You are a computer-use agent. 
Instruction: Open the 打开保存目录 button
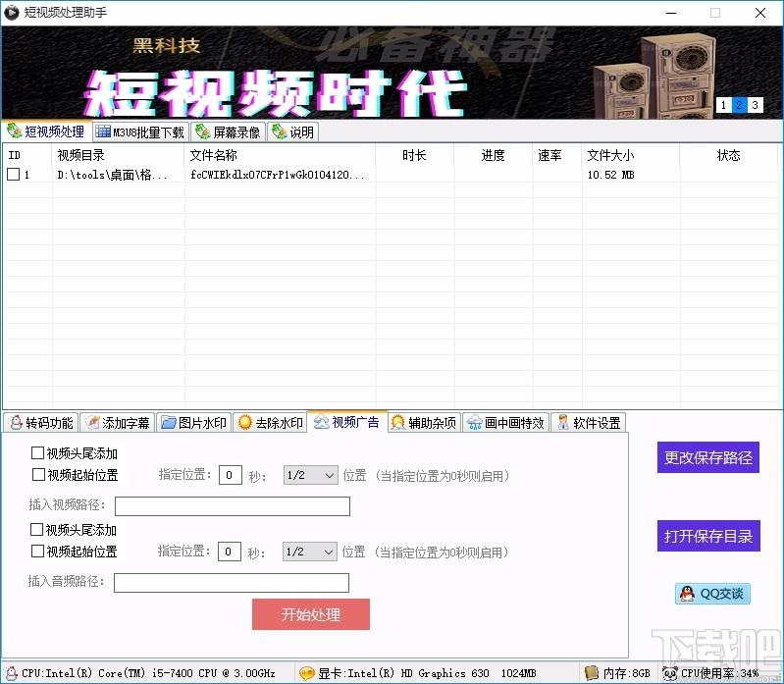(x=707, y=536)
